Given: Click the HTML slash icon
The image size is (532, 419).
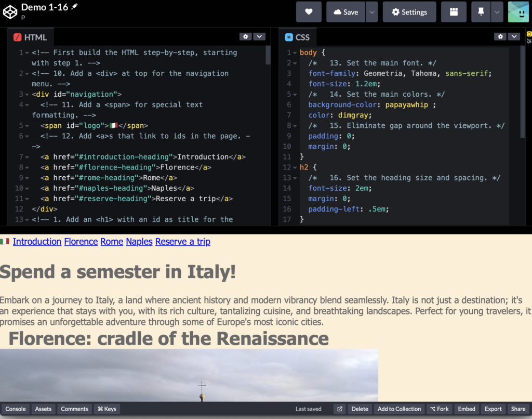Looking at the screenshot, I should pos(17,37).
